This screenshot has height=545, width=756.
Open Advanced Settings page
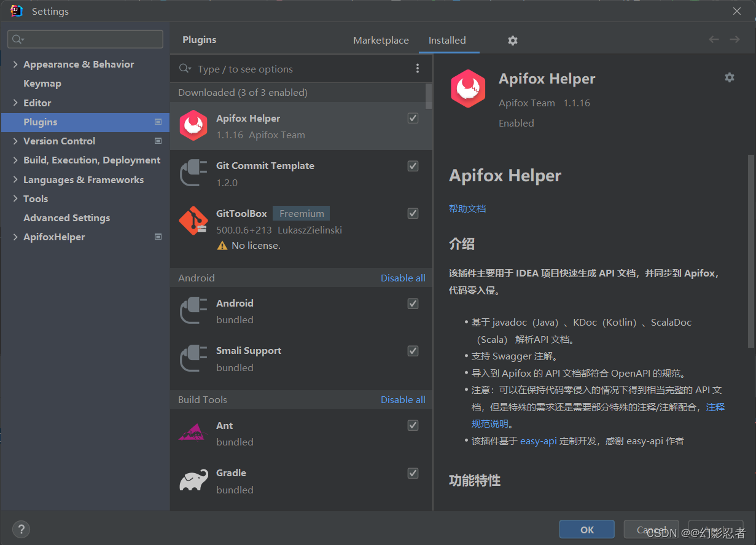pos(67,218)
